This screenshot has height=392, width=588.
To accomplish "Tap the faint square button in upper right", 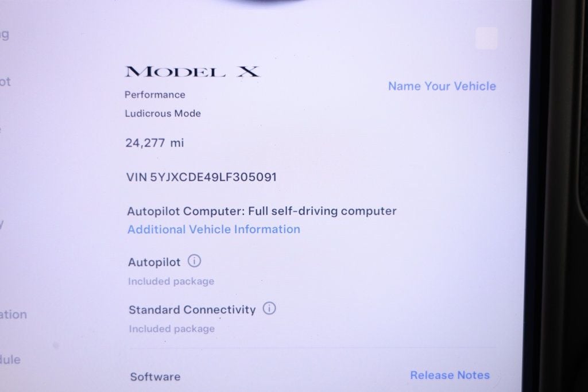I will [486, 38].
